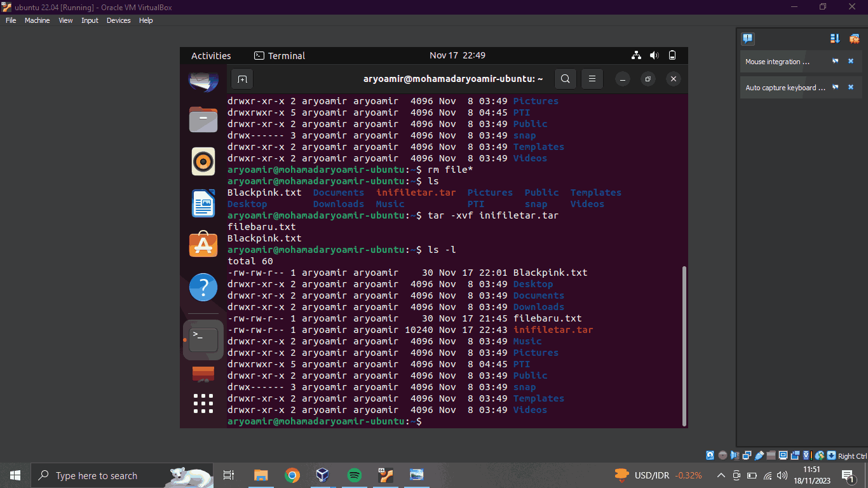
Task: Click the VirtualBox display indicator
Action: tap(783, 456)
